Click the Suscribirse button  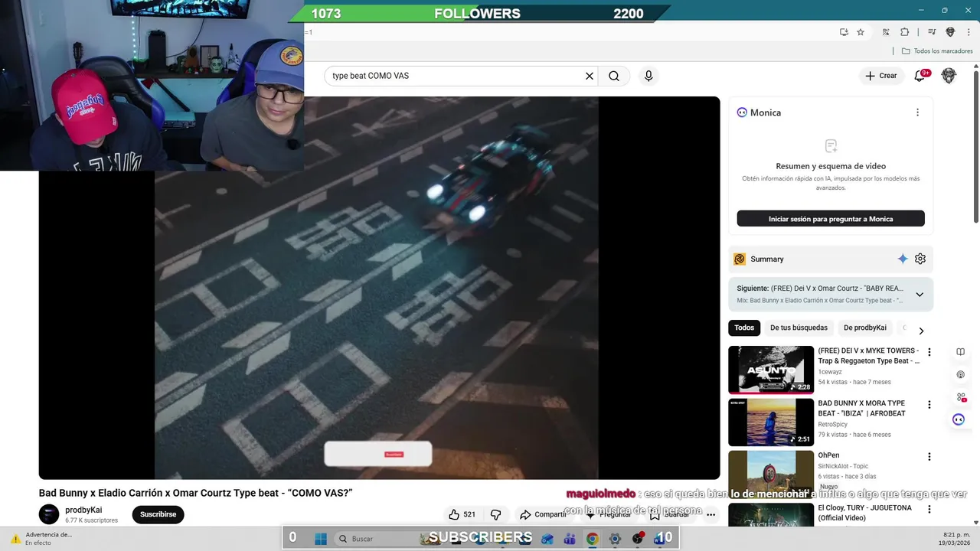coord(158,514)
